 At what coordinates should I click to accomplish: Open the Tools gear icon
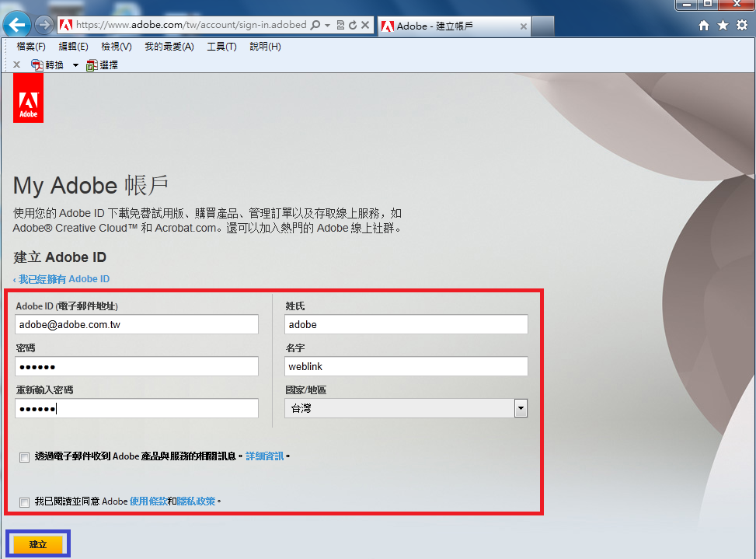[x=742, y=26]
